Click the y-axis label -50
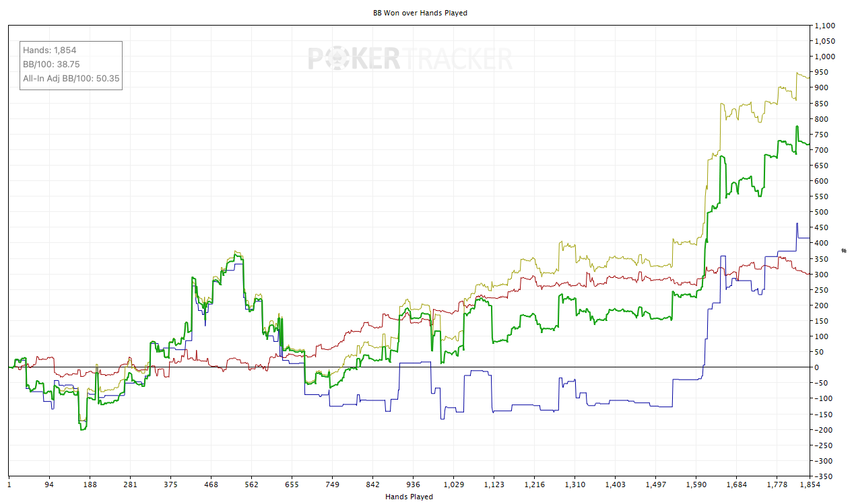This screenshot has width=852, height=504. click(x=820, y=383)
